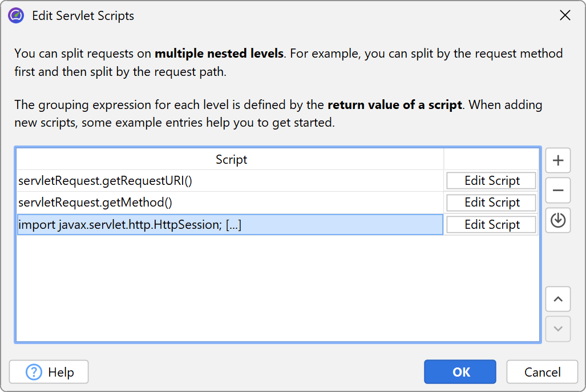
Task: Click the Edit Servlet Scripts title text
Action: (x=83, y=15)
